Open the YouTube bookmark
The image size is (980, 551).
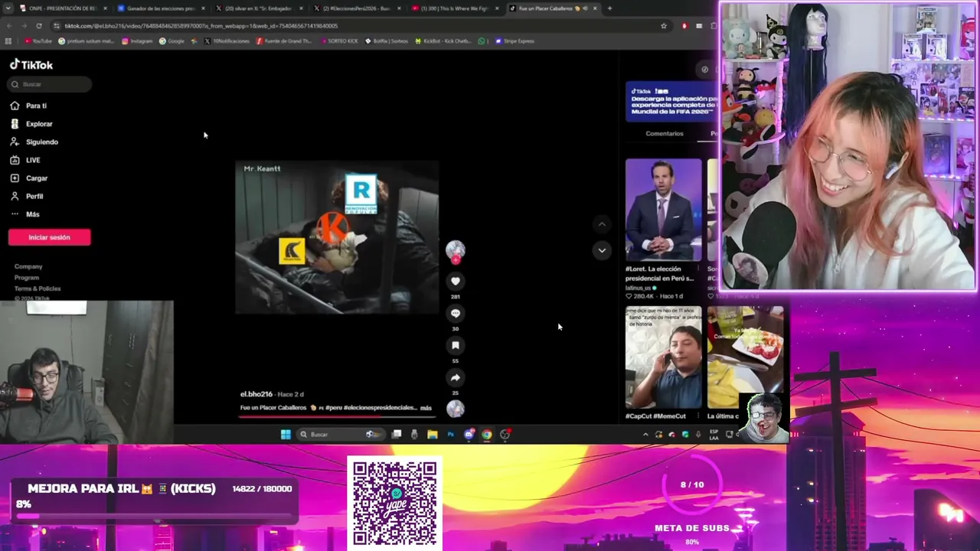pyautogui.click(x=38, y=41)
